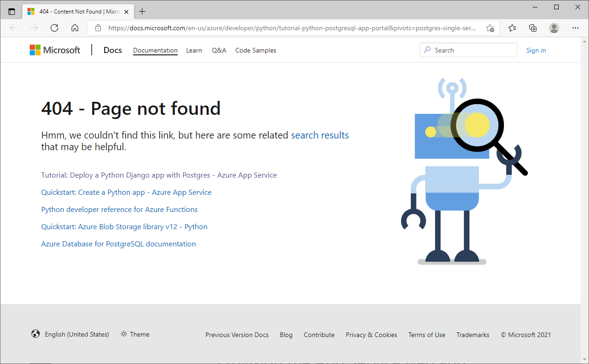This screenshot has width=589, height=364.
Task: Open a new tab with the plus icon
Action: [x=142, y=11]
